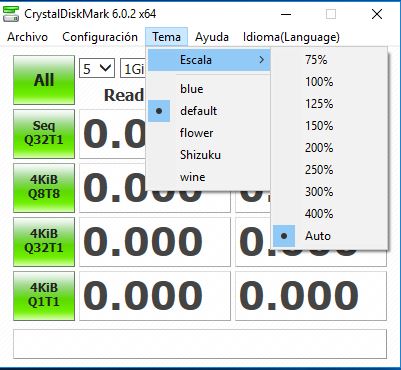Image resolution: width=401 pixels, height=370 pixels.
Task: Click the Read column header
Action: pyautogui.click(x=124, y=95)
